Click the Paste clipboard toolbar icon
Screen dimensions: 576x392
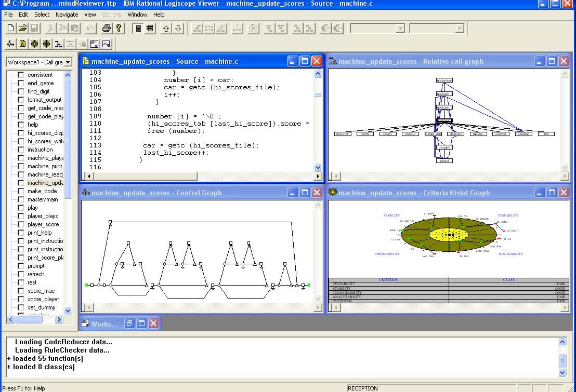[x=74, y=28]
